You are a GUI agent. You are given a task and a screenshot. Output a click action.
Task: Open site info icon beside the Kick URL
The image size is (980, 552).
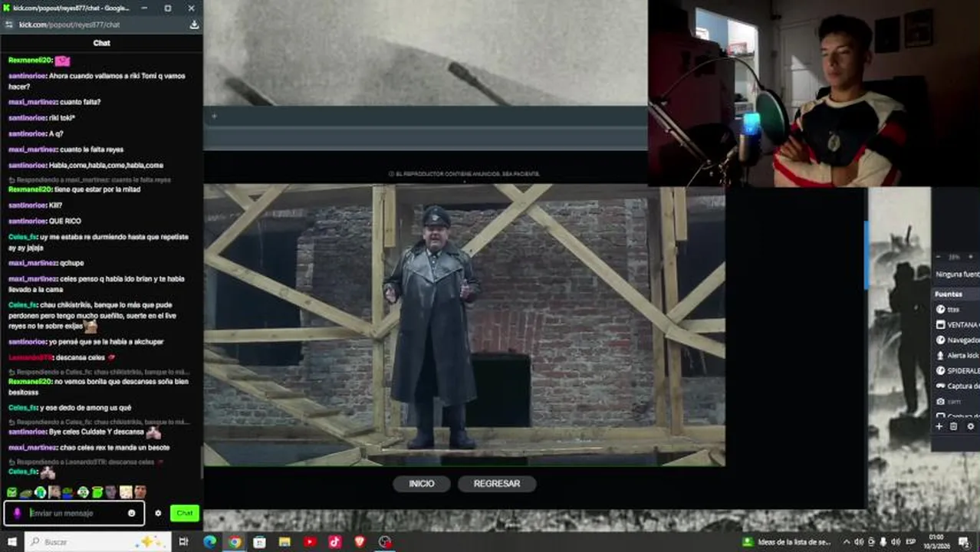(9, 25)
